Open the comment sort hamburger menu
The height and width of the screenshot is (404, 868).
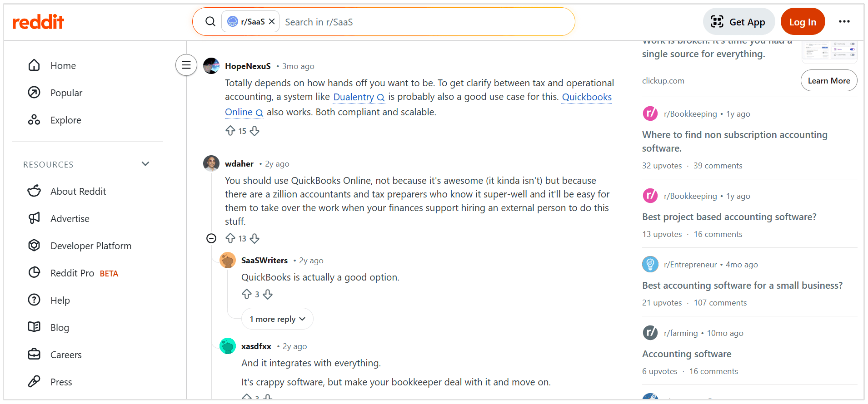pos(186,65)
